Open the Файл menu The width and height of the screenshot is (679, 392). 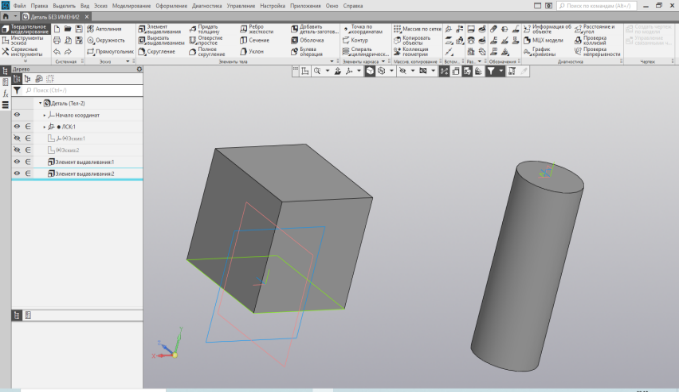click(x=19, y=6)
